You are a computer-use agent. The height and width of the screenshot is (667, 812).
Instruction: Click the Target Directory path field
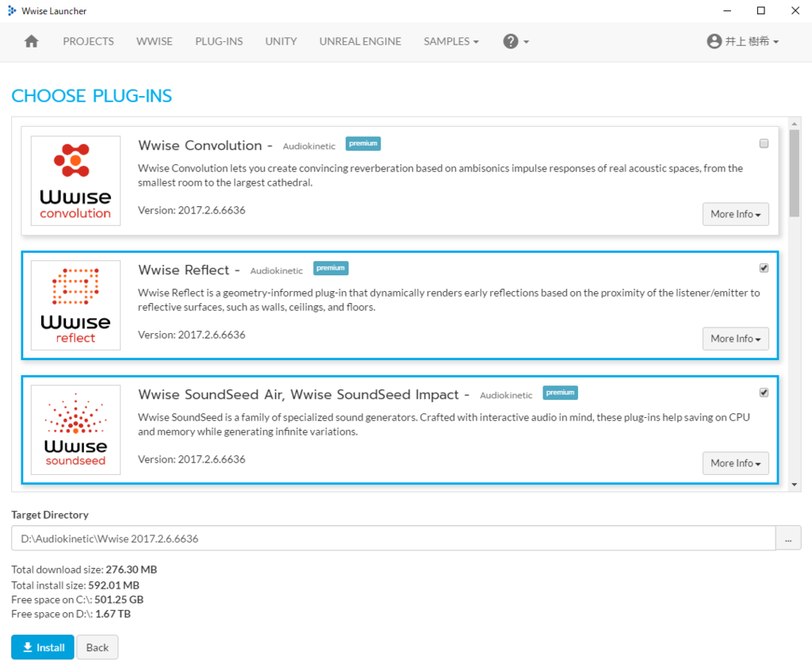point(393,539)
